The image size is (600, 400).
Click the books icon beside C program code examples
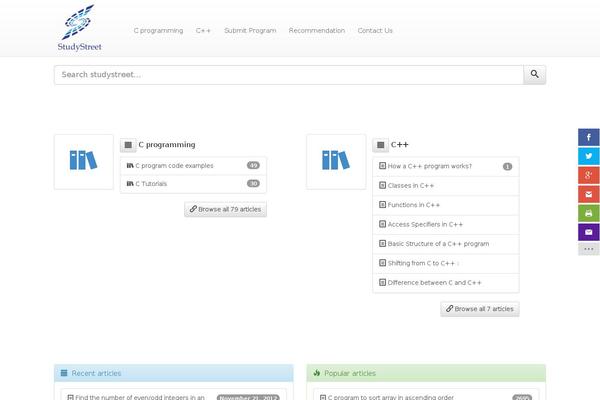click(130, 166)
